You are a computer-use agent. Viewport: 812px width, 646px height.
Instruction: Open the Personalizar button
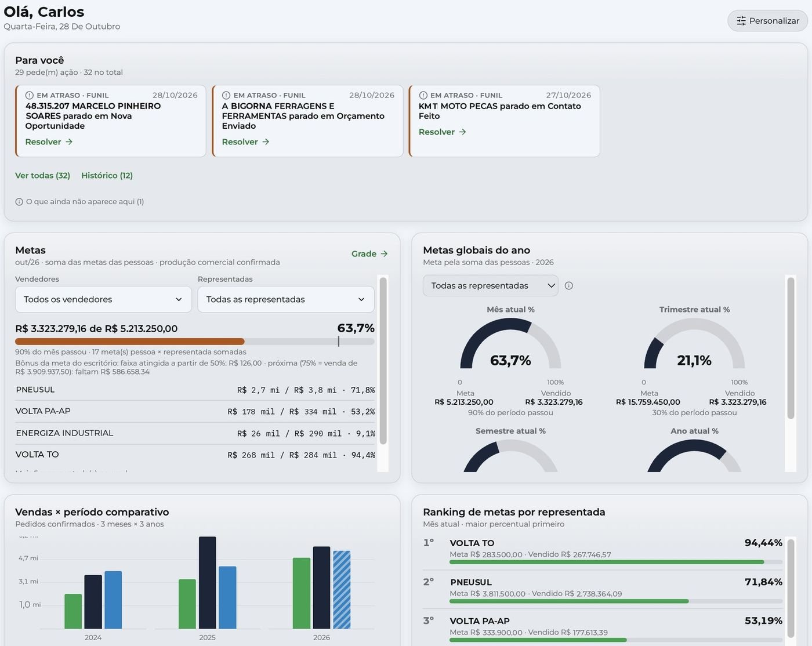(x=768, y=21)
